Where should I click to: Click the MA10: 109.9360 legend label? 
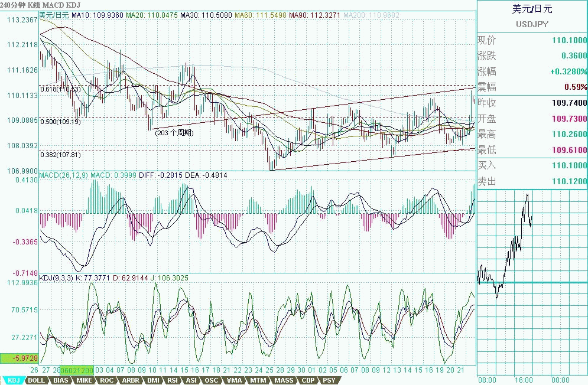[97, 15]
